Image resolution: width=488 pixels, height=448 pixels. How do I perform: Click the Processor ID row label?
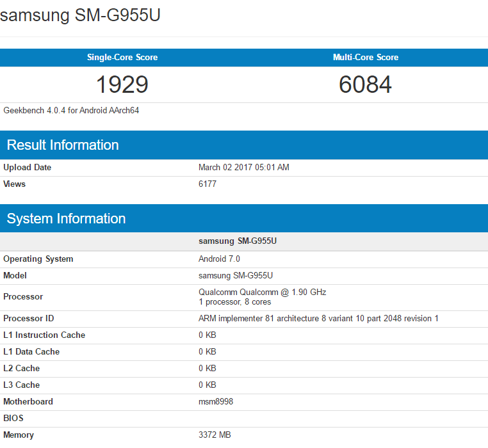coord(29,319)
